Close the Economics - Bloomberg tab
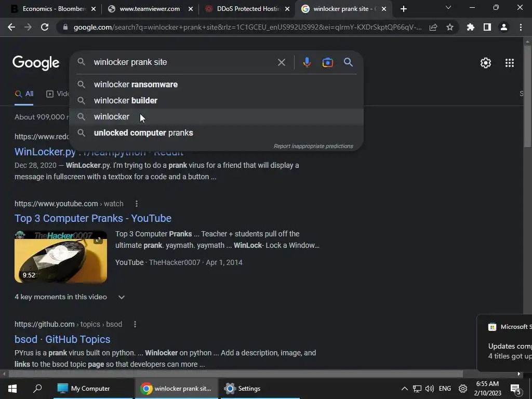Viewport: 532px width, 399px height. [94, 9]
